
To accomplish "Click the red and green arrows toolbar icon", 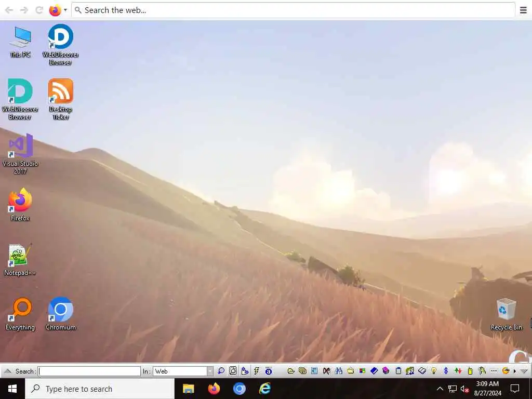I will click(458, 371).
